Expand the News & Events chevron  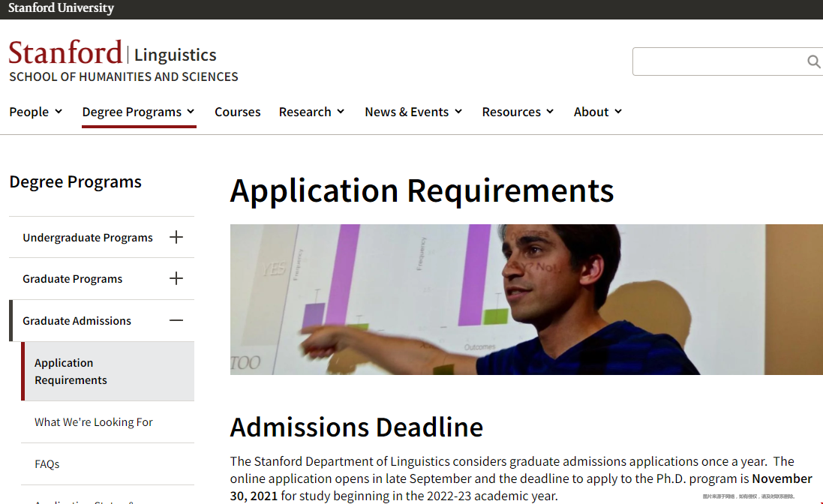tap(458, 111)
